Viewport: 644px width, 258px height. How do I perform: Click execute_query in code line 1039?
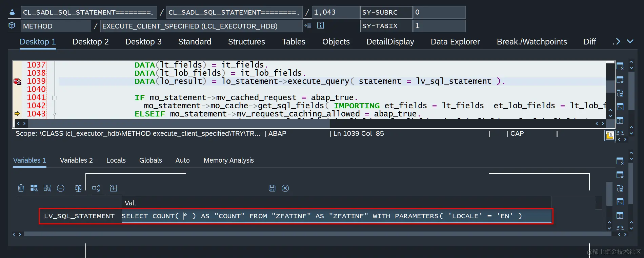[x=318, y=81]
